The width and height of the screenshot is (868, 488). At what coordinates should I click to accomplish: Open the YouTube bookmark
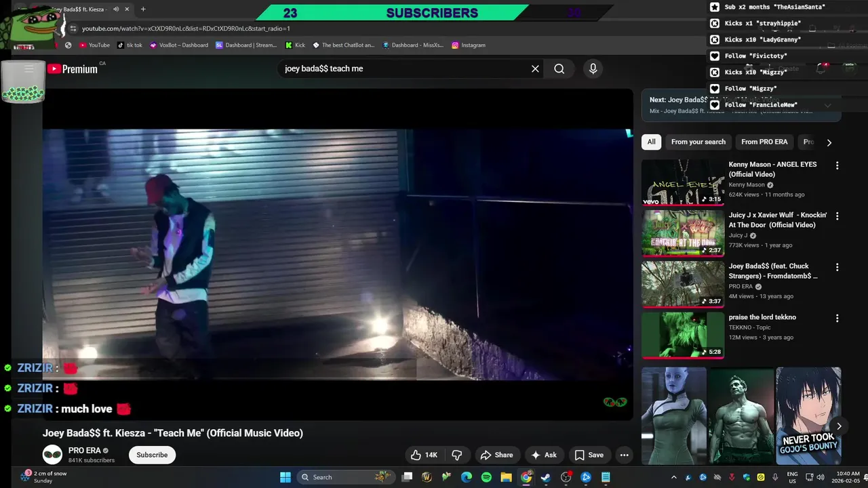94,45
